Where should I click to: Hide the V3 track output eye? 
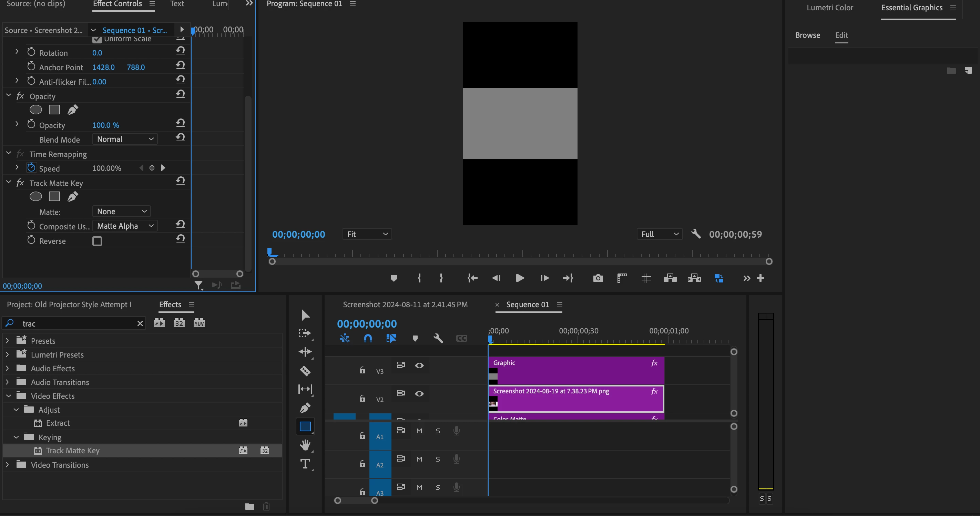419,365
